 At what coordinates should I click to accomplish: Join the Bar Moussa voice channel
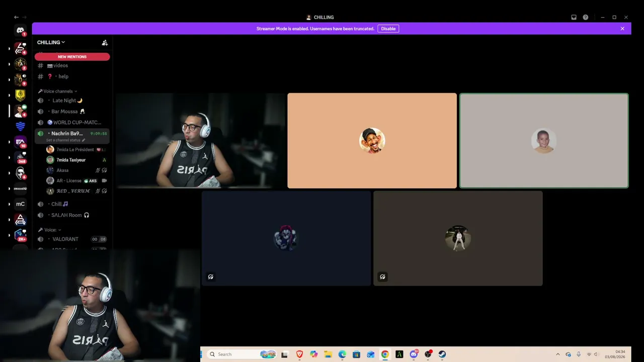pos(72,112)
